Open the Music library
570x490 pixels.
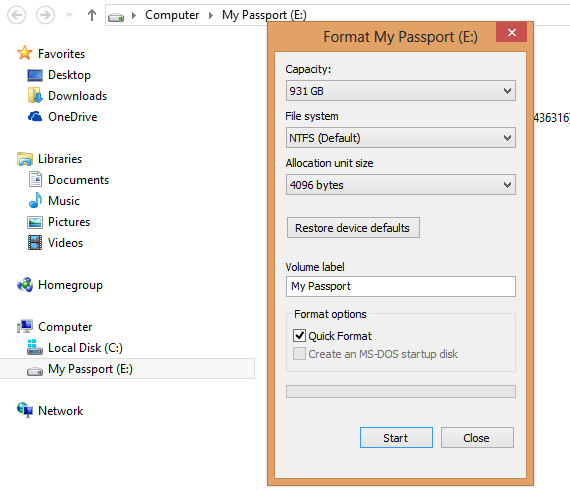pos(64,201)
